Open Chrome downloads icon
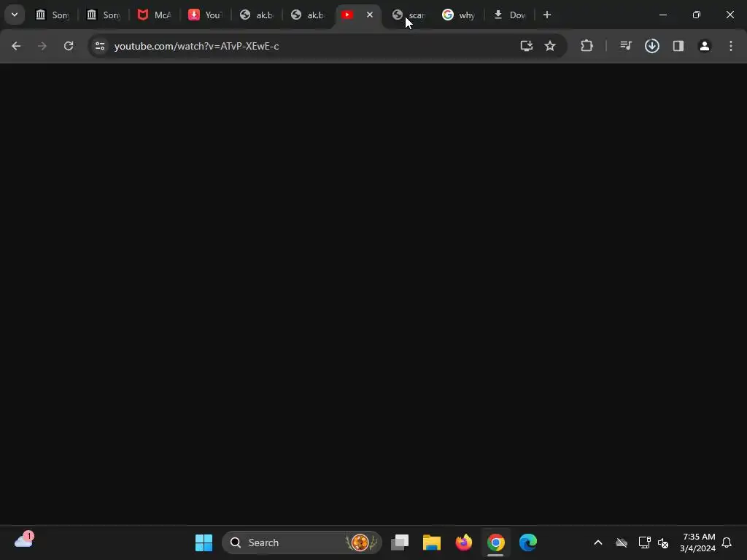Screen dimensions: 747x560 pyautogui.click(x=652, y=46)
